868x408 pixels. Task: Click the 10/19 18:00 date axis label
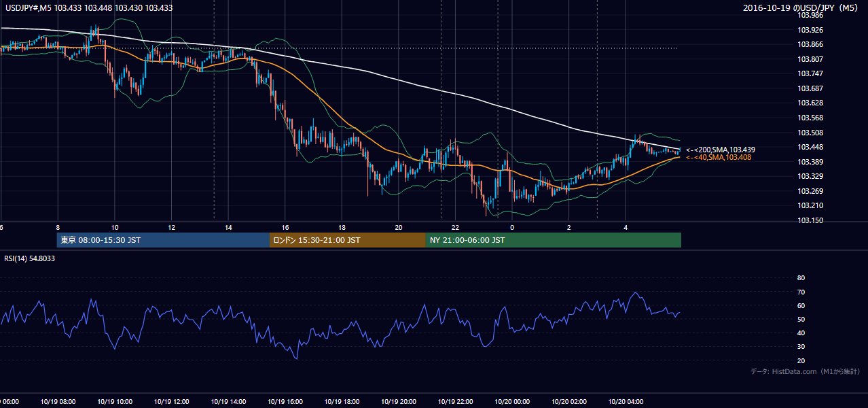pyautogui.click(x=342, y=402)
